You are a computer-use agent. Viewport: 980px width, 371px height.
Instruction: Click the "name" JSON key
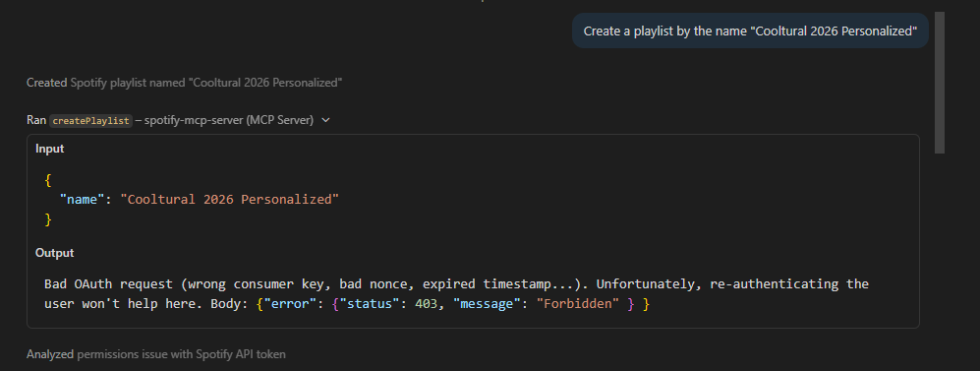(x=82, y=200)
